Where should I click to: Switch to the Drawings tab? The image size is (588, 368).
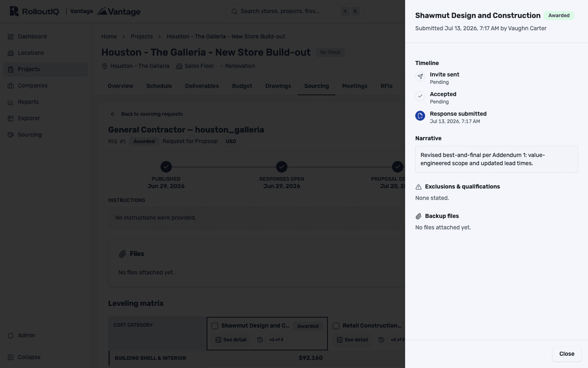pyautogui.click(x=278, y=86)
